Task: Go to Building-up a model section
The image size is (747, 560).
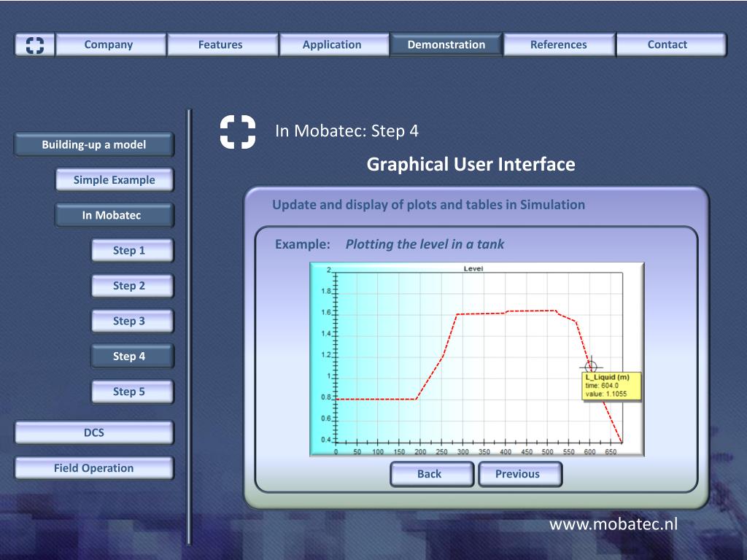Action: (94, 145)
